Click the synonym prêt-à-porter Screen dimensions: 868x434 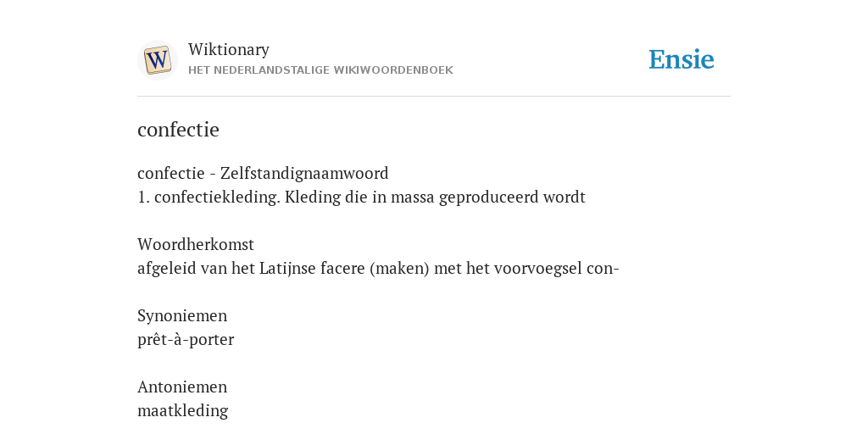pos(186,339)
